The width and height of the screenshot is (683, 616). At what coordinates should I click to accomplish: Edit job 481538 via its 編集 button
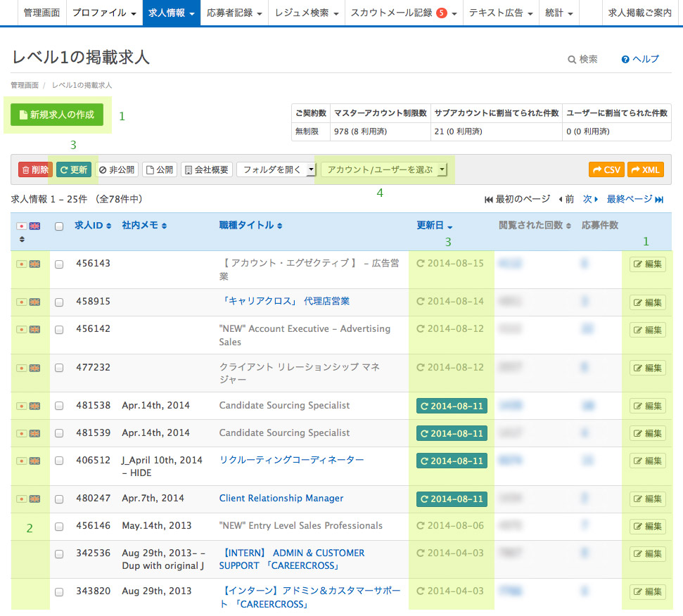[x=648, y=406]
